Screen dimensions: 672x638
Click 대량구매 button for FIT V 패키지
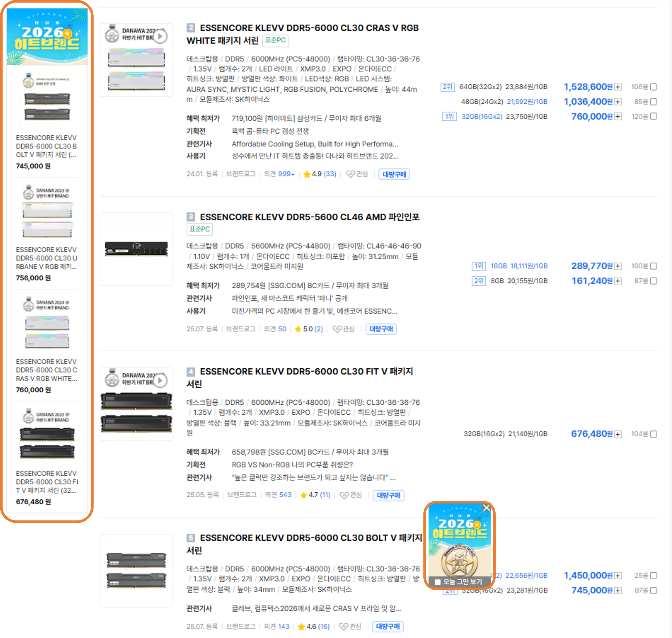pos(388,495)
